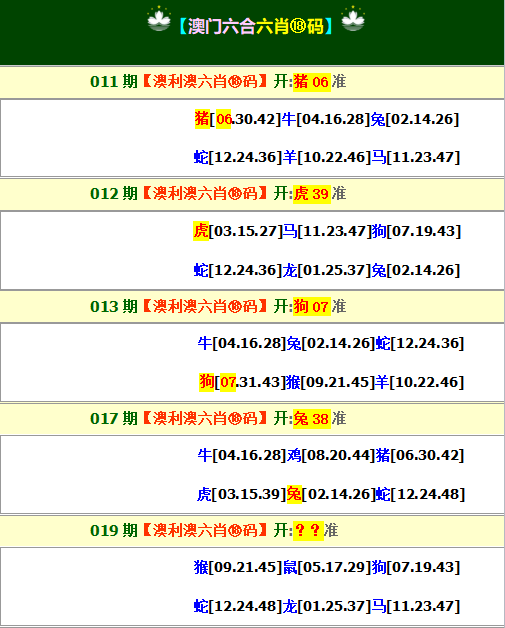
Task: Click 蛇[12.24.48] in the period 017 picks
Action: [420, 494]
